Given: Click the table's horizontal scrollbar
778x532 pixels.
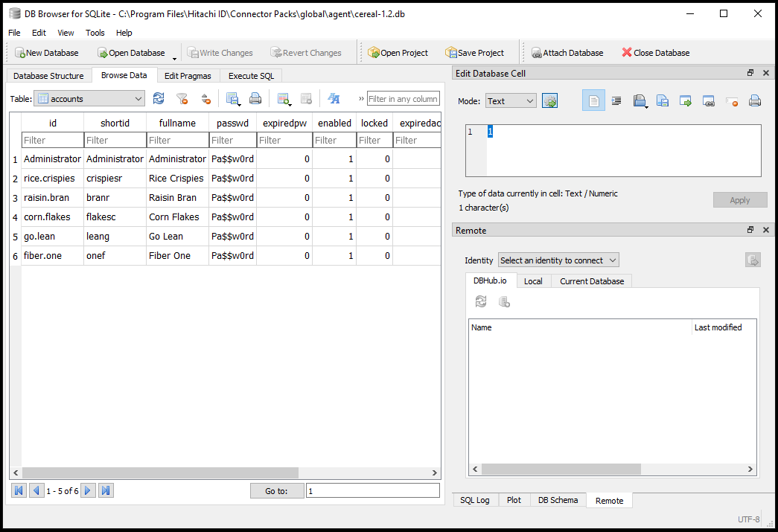Looking at the screenshot, I should tap(160, 472).
